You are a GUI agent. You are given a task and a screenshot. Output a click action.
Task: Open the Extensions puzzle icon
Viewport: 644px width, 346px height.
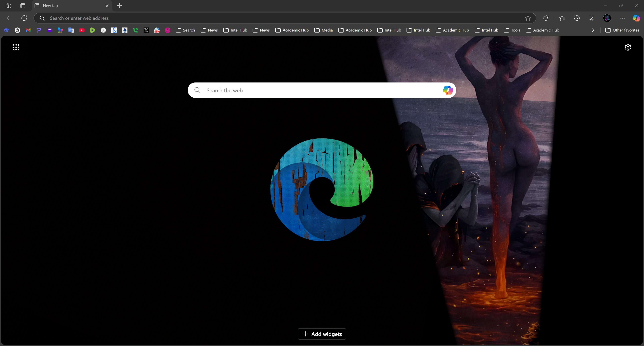click(546, 18)
